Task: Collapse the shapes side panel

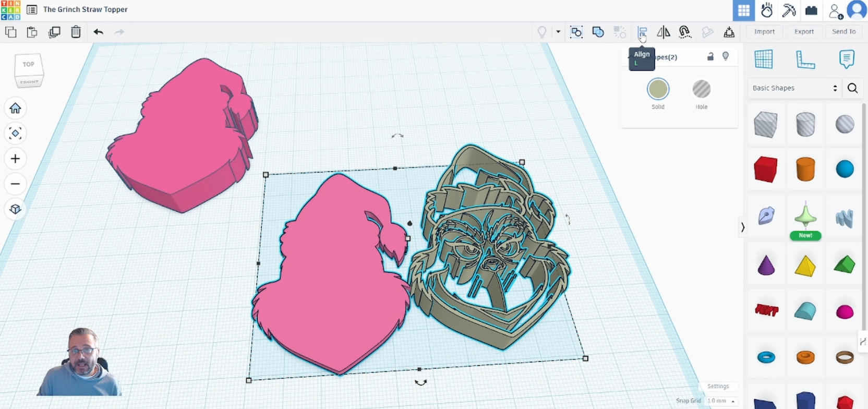Action: point(743,227)
